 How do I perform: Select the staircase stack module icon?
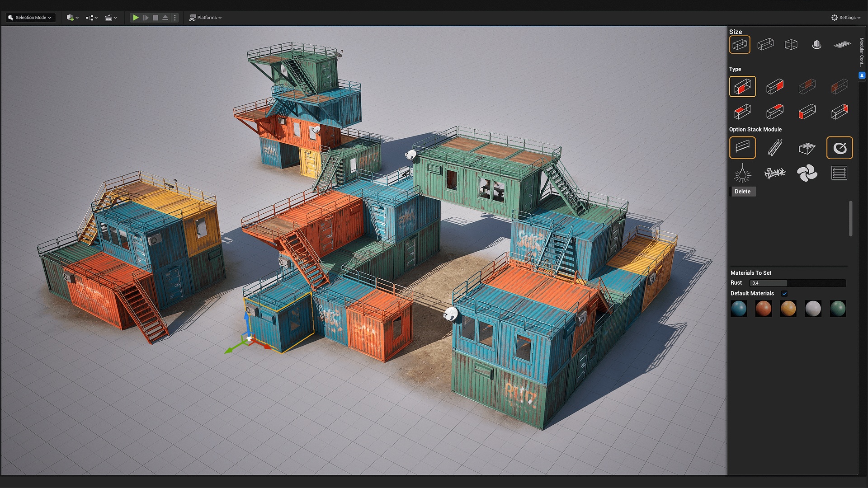[775, 147]
